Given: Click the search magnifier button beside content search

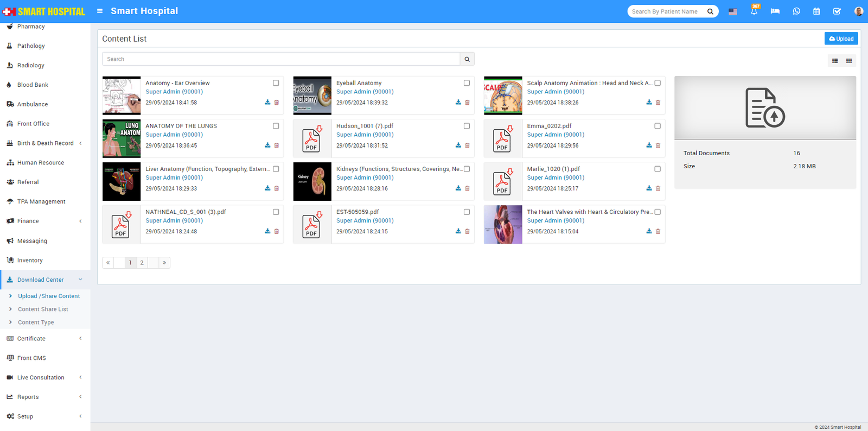Looking at the screenshot, I should click(x=467, y=59).
